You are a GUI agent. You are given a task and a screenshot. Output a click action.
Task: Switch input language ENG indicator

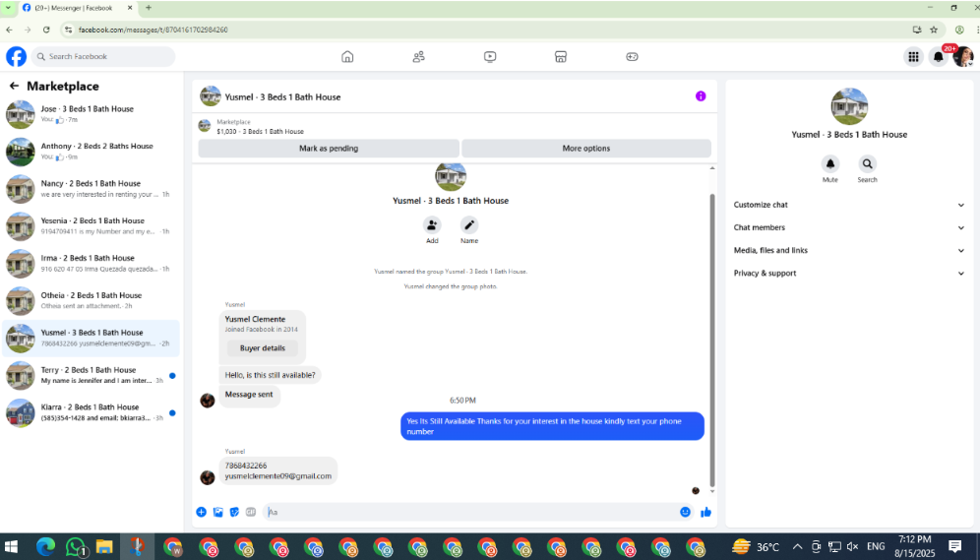point(876,547)
